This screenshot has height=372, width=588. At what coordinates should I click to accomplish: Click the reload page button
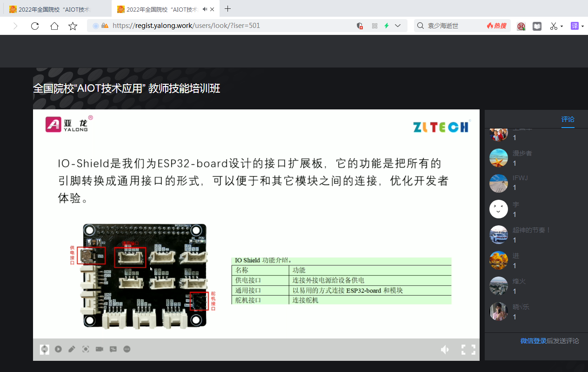tap(35, 26)
